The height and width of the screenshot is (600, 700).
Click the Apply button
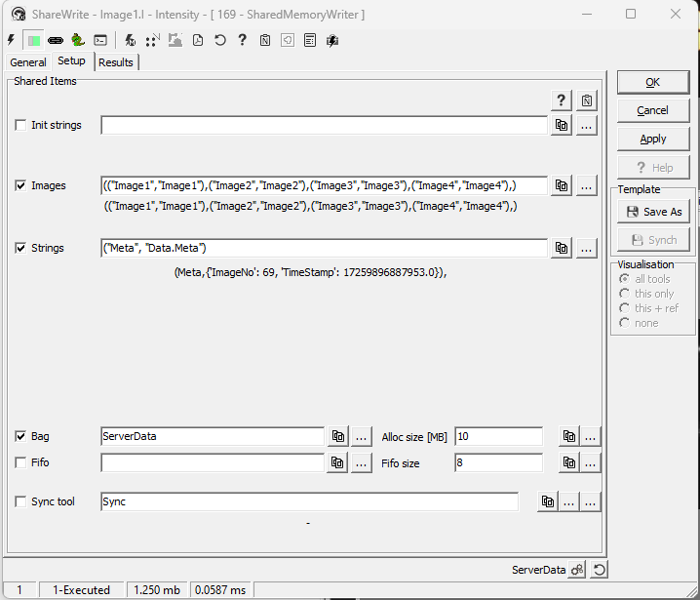(653, 139)
